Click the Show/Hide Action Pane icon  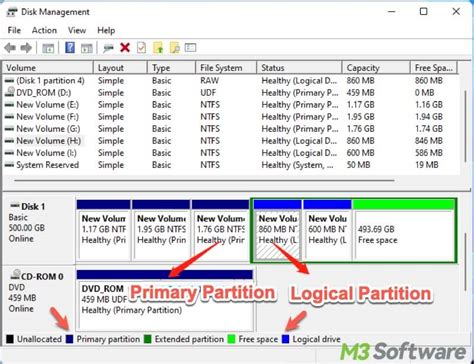86,48
